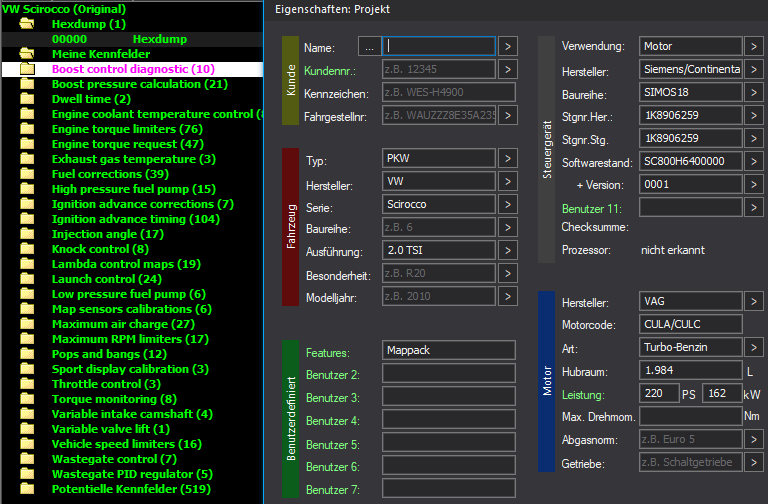Select the Torque monitoring (8) entry
This screenshot has width=768, height=504.
pyautogui.click(x=114, y=399)
